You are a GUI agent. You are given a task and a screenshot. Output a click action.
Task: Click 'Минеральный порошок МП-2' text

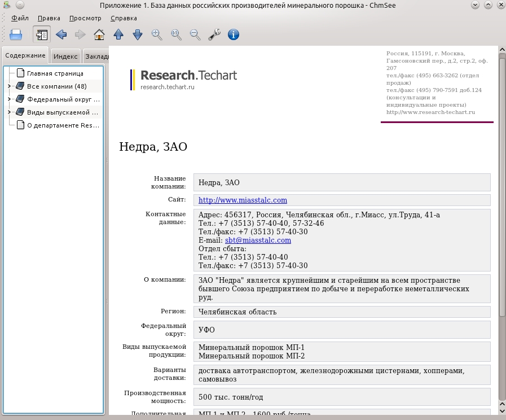pyautogui.click(x=252, y=356)
